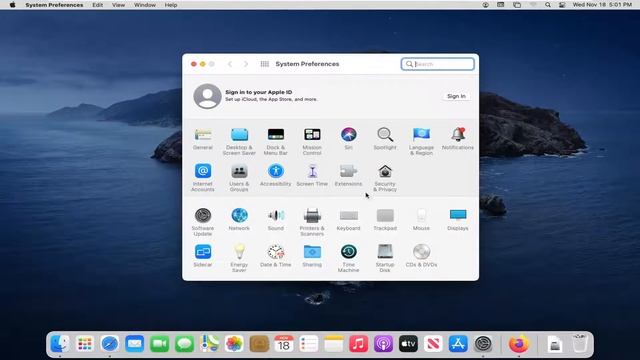Open Spotlight search in menu bar

548,5
